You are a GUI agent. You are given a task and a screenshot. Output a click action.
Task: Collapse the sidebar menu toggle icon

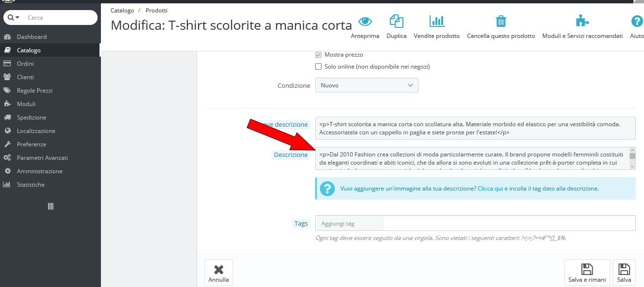[50, 206]
